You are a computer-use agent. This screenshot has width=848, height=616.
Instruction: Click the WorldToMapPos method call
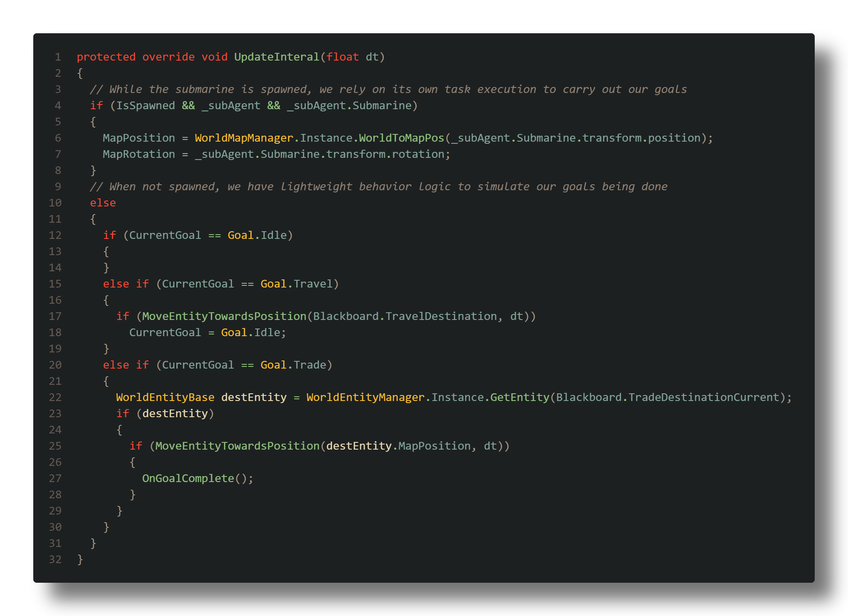click(x=396, y=138)
